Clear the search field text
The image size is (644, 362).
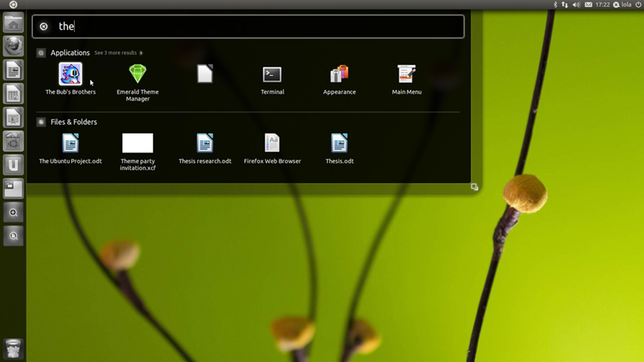coord(43,26)
